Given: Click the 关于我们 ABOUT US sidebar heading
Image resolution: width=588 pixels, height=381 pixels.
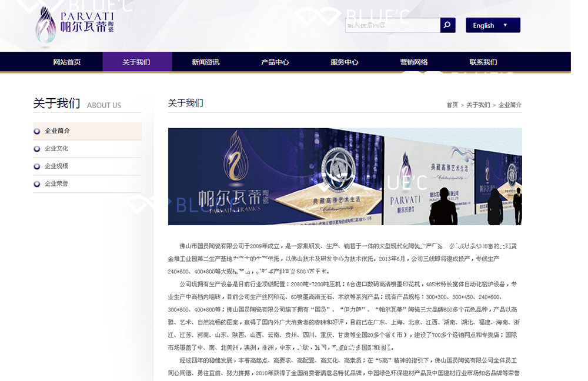Looking at the screenshot, I should (77, 103).
